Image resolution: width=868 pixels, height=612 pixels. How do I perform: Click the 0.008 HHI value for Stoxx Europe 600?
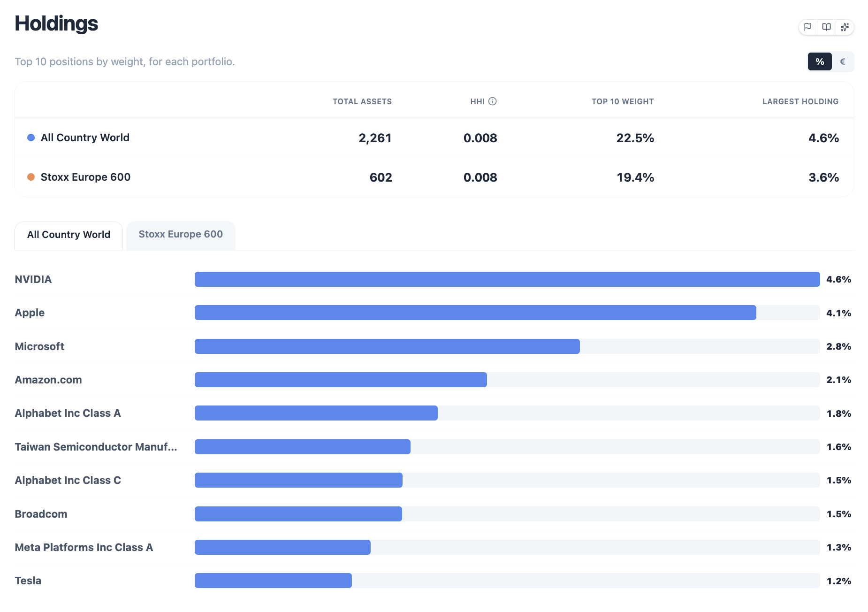(480, 177)
